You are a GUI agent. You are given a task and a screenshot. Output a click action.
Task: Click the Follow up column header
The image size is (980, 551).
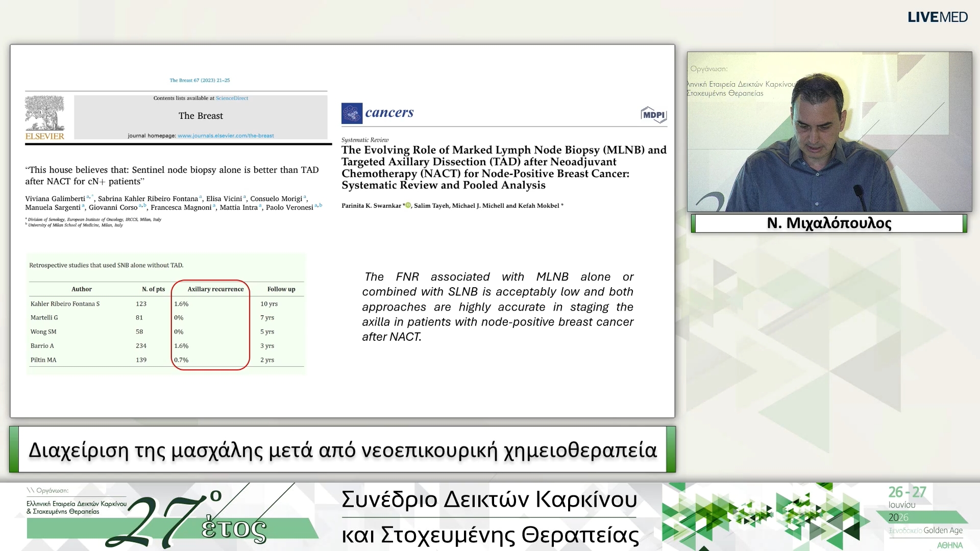pos(281,289)
